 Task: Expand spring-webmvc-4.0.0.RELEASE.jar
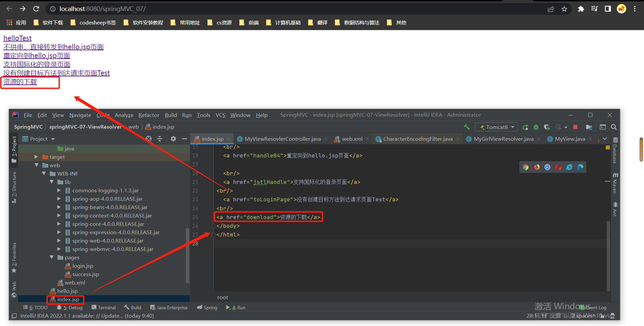(x=59, y=249)
